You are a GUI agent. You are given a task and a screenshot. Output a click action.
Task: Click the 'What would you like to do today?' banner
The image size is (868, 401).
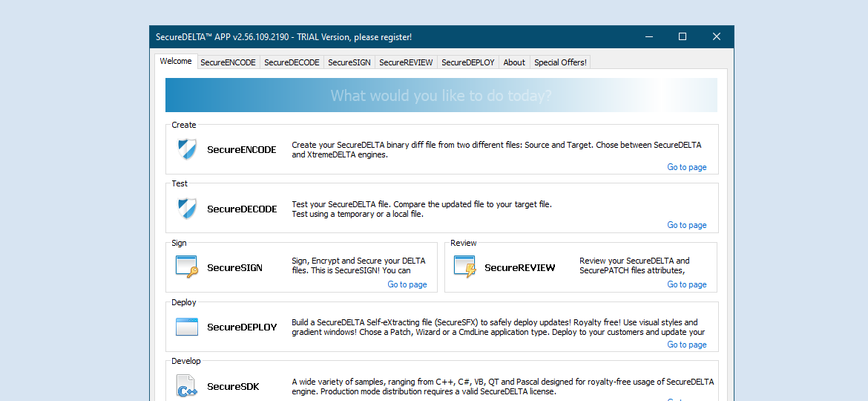click(441, 95)
